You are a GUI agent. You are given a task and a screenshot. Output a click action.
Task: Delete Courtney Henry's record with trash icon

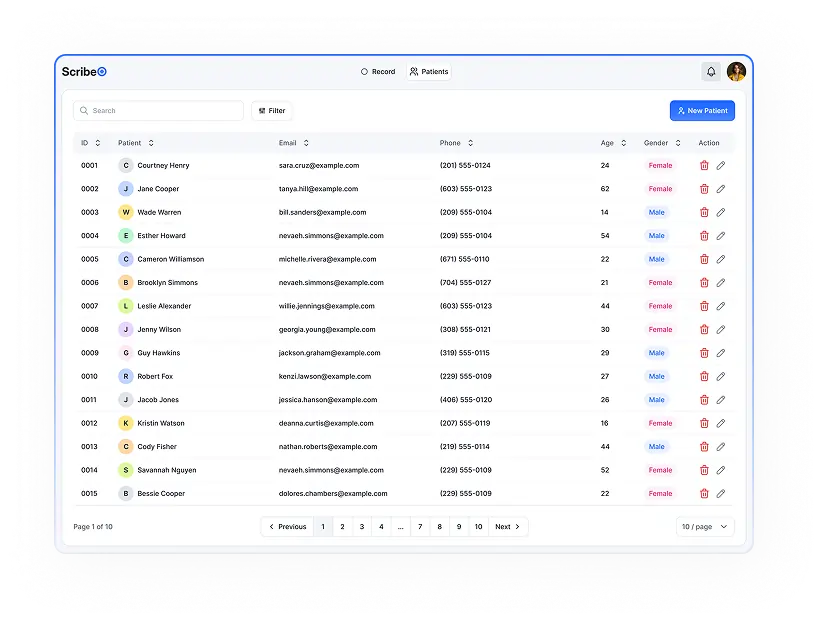click(x=704, y=166)
